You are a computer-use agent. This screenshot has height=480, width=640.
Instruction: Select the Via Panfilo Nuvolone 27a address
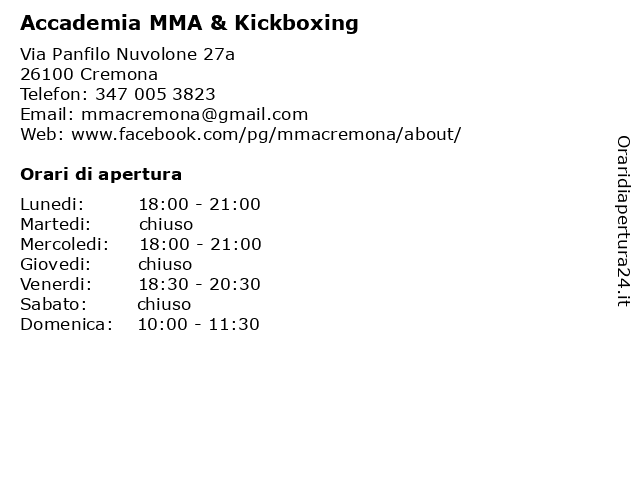127,54
